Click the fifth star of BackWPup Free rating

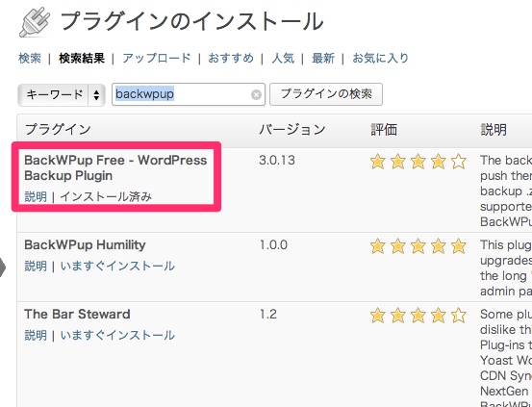click(x=458, y=162)
